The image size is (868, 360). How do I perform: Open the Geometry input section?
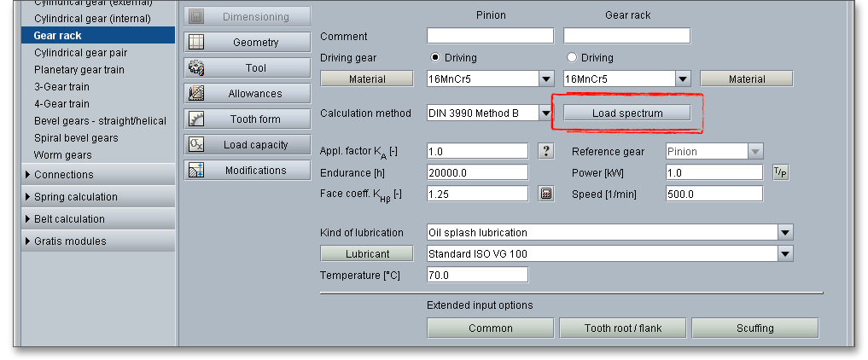pyautogui.click(x=248, y=43)
